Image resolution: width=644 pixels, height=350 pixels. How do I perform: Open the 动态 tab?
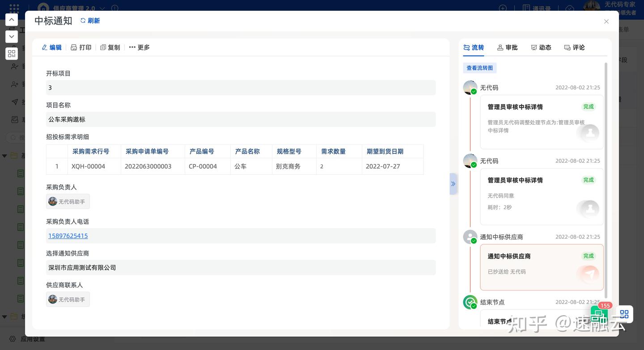tap(541, 47)
